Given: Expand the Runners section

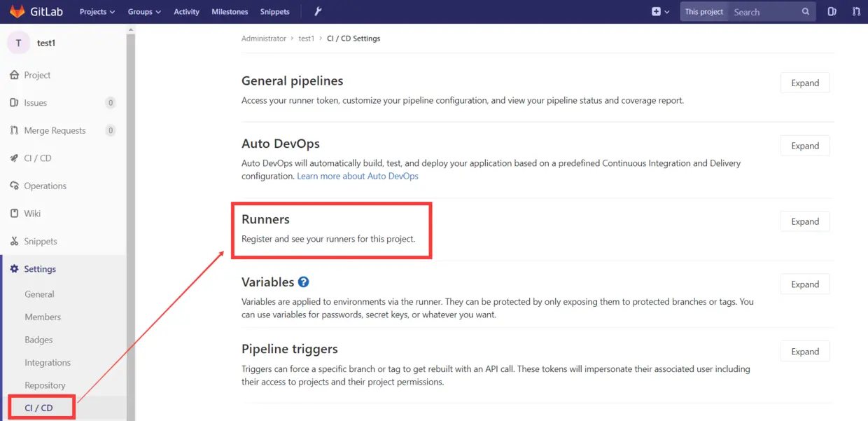Looking at the screenshot, I should [x=805, y=221].
